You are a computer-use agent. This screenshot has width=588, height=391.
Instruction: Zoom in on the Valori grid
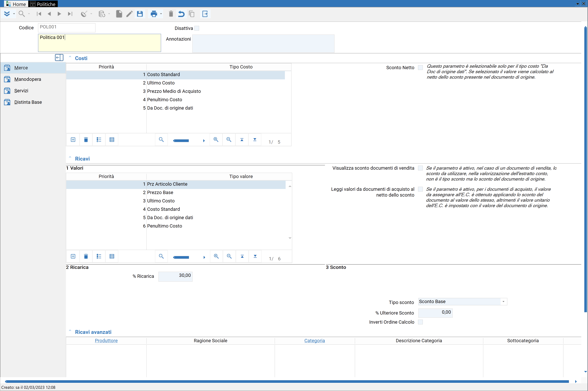[216, 256]
